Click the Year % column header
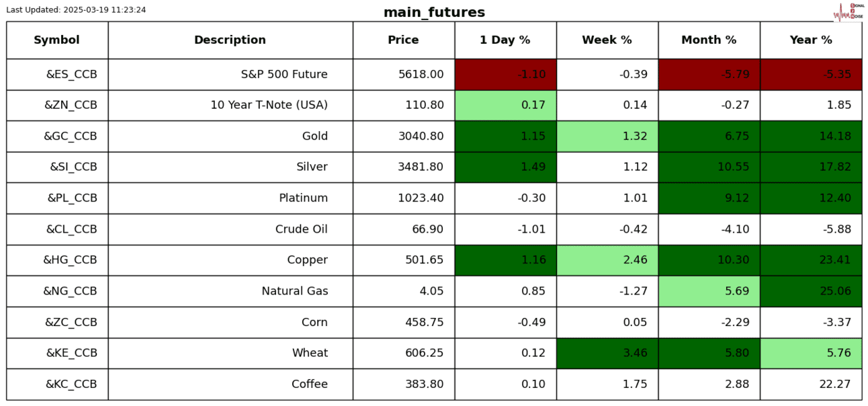This screenshot has height=406, width=868. pos(811,40)
